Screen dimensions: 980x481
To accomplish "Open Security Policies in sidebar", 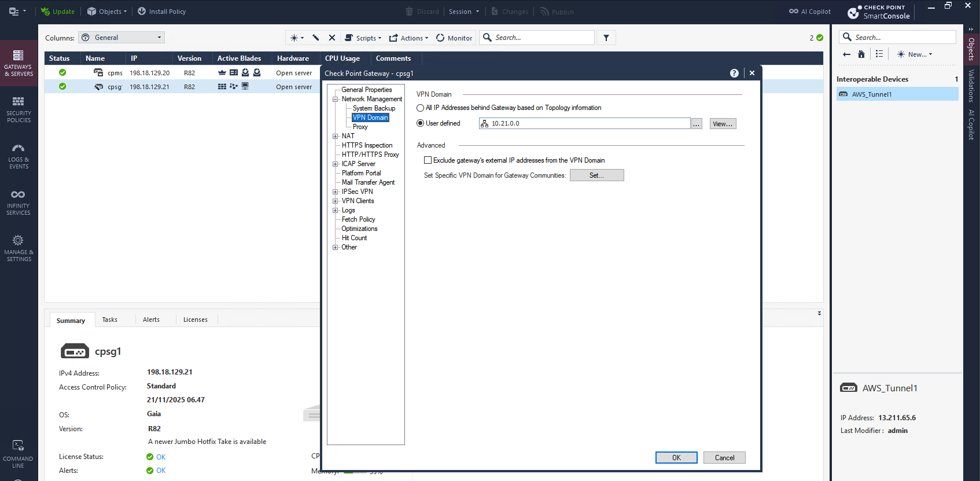I will 19,109.
